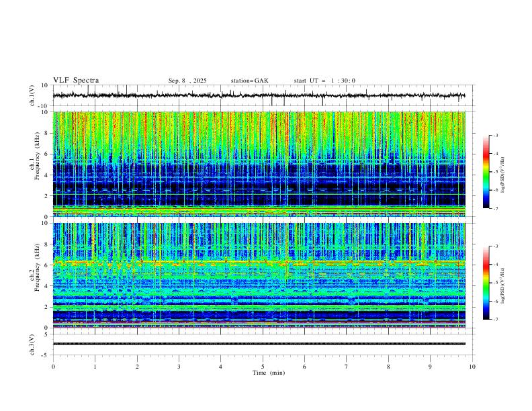532x411 pixels.
Task: Select the "ch.3(V)" axis label
Action: point(32,345)
